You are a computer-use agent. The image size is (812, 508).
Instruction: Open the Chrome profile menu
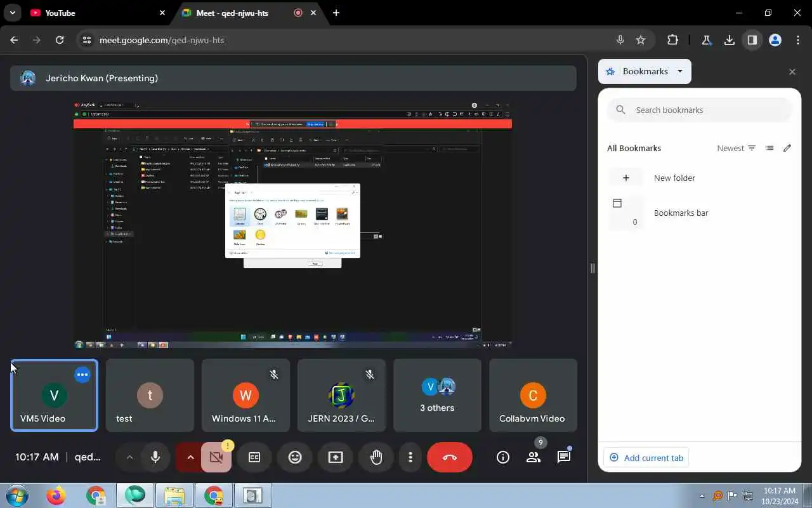775,40
